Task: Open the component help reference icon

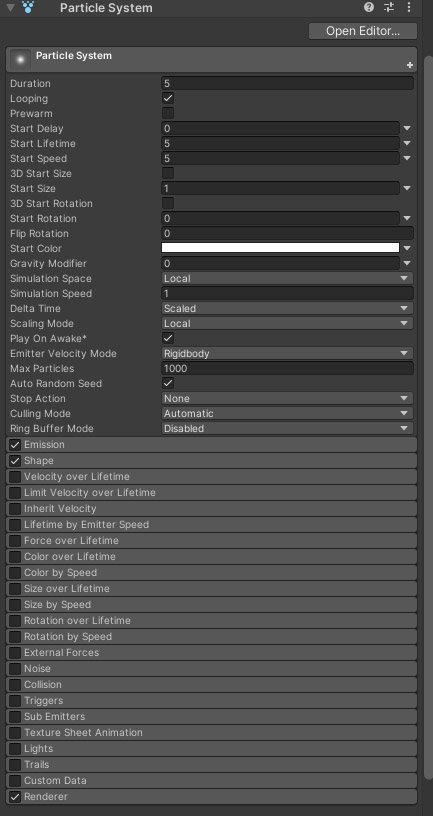Action: click(x=369, y=7)
